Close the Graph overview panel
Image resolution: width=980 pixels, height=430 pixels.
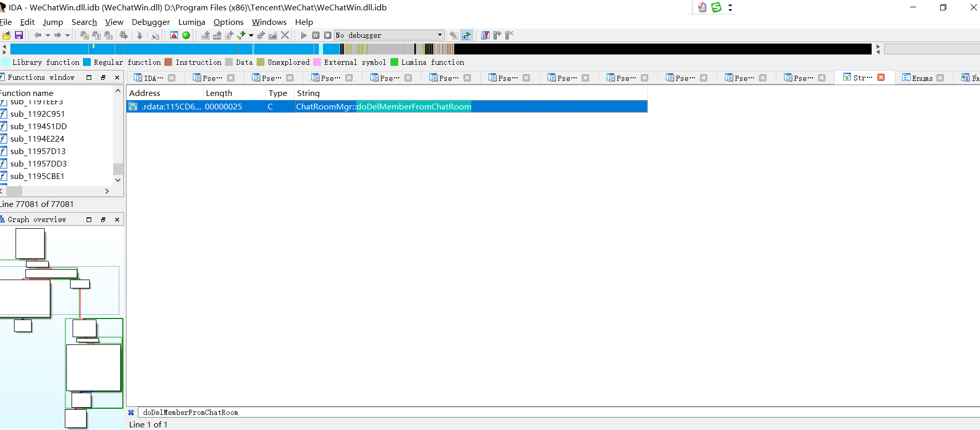[x=117, y=219]
